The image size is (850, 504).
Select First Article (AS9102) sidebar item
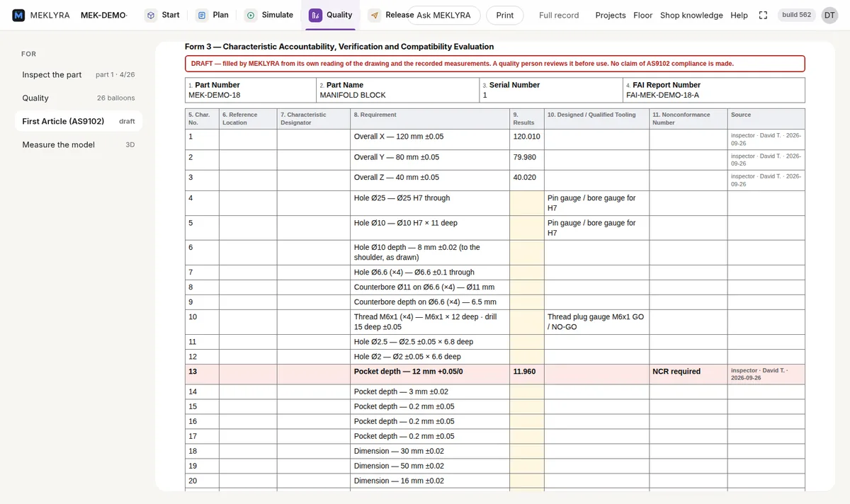(x=78, y=121)
